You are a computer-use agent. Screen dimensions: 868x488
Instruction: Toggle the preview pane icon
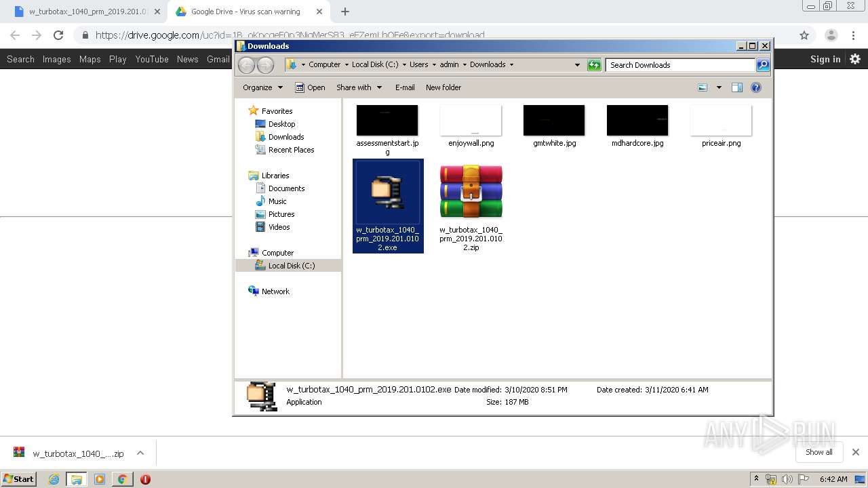pyautogui.click(x=737, y=87)
